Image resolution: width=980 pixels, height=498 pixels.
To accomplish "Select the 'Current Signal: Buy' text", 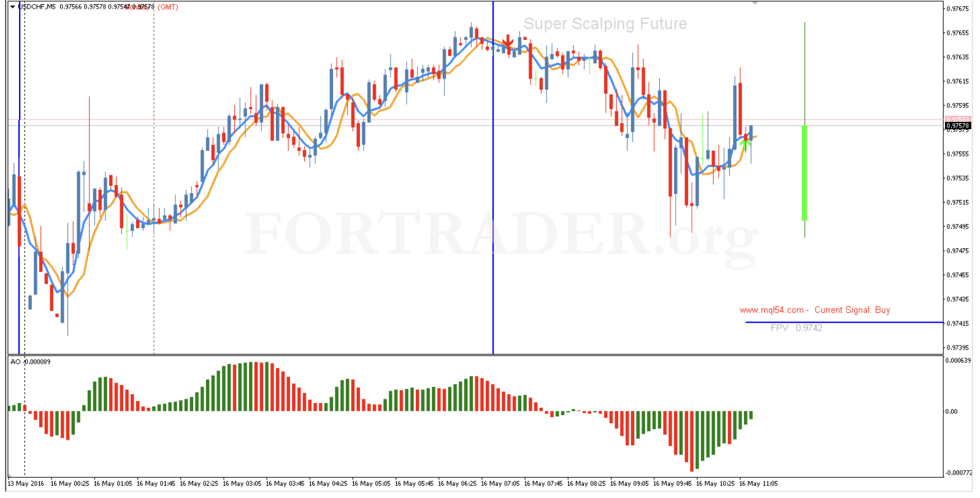I will click(x=852, y=310).
